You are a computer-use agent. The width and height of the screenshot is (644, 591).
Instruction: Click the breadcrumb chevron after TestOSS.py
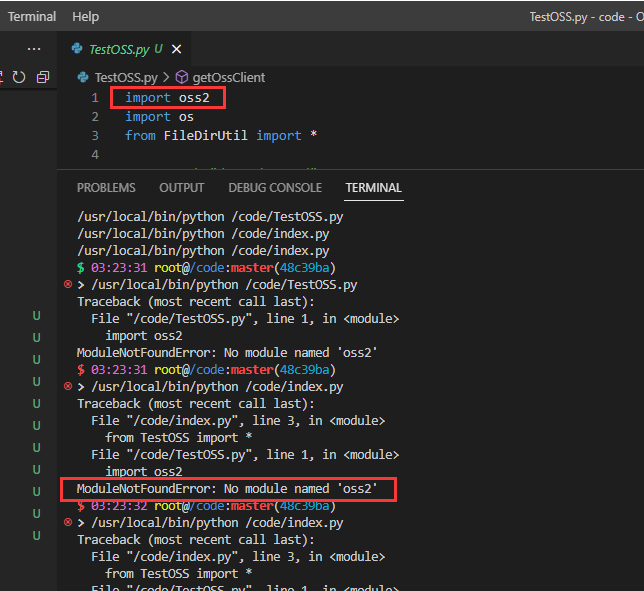(166, 77)
